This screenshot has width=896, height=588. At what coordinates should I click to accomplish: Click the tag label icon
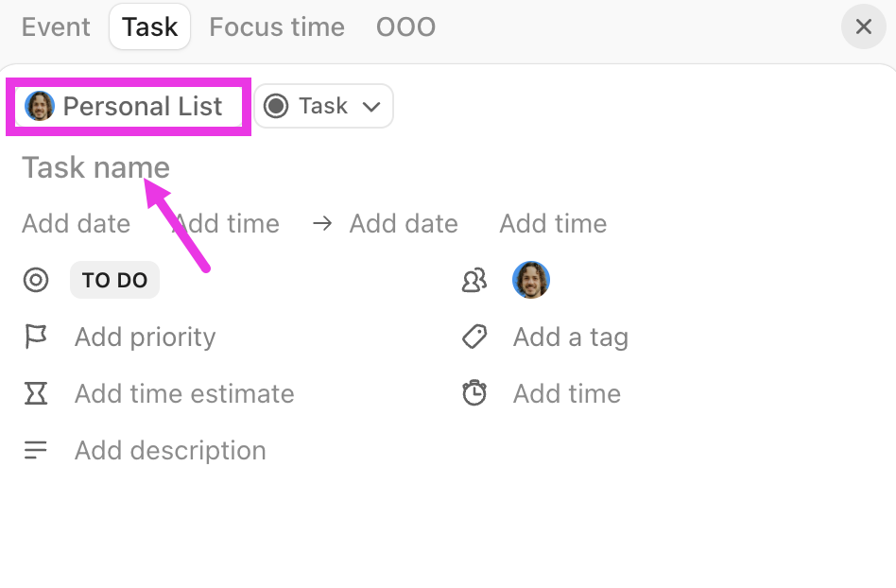point(474,337)
